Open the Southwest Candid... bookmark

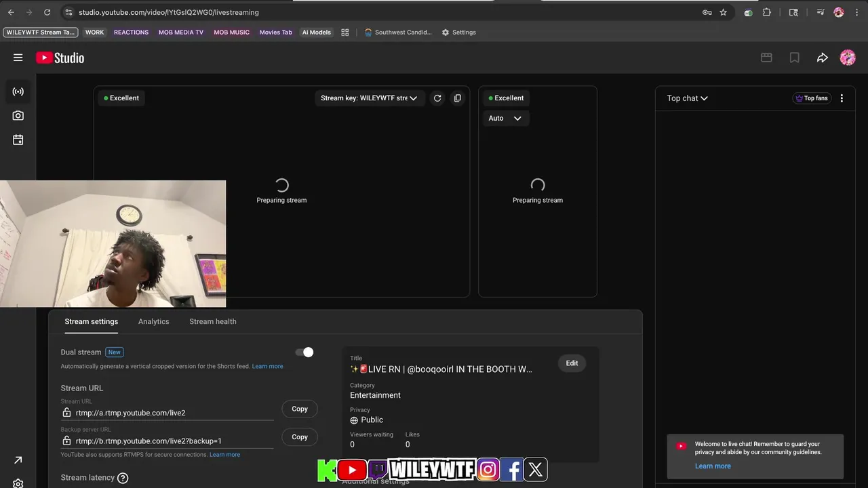click(x=398, y=33)
